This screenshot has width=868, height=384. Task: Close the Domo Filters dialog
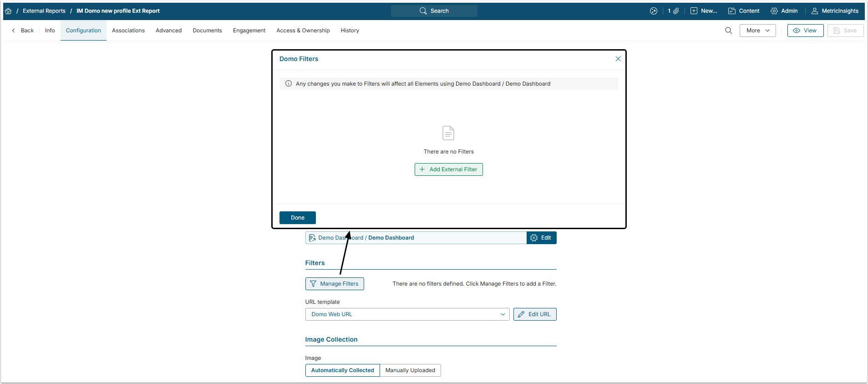(618, 59)
